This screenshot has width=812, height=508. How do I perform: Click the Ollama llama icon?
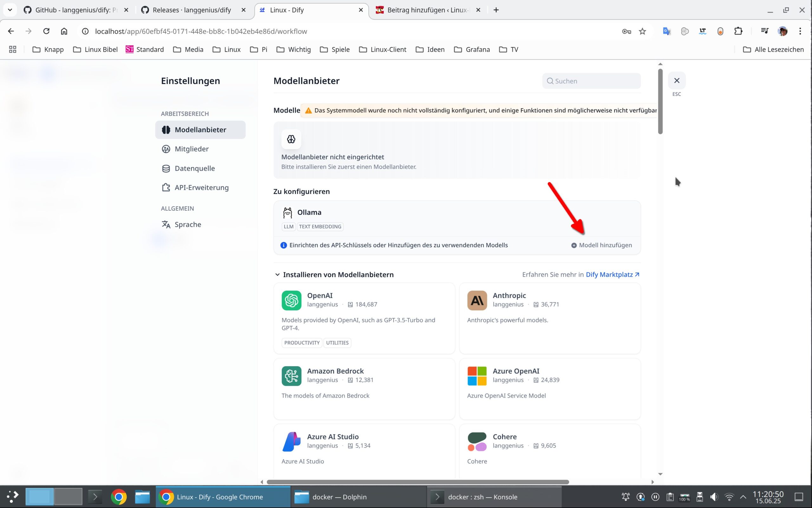[x=287, y=213]
